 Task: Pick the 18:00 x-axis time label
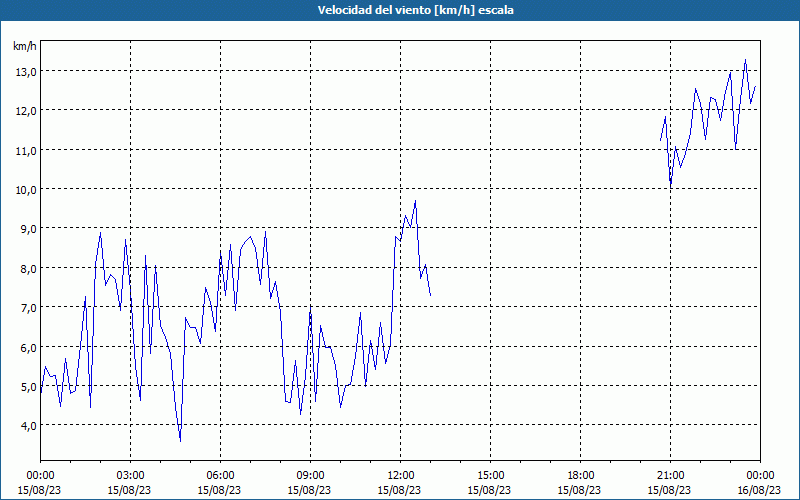581,476
